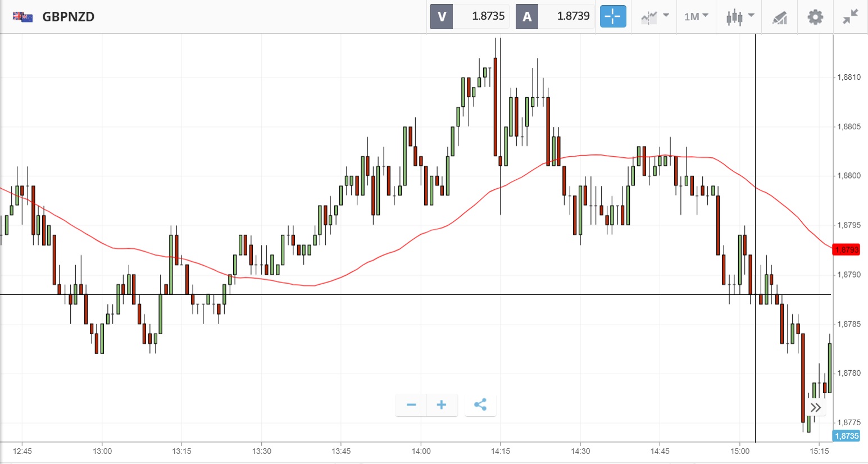The width and height of the screenshot is (868, 464).
Task: Toggle the crosshair cursor button
Action: (612, 16)
